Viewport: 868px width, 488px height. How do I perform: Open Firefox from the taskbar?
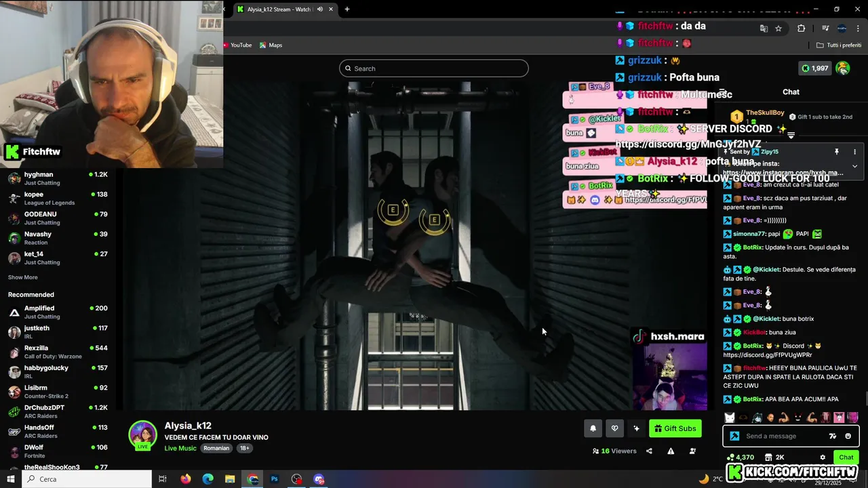[186, 479]
